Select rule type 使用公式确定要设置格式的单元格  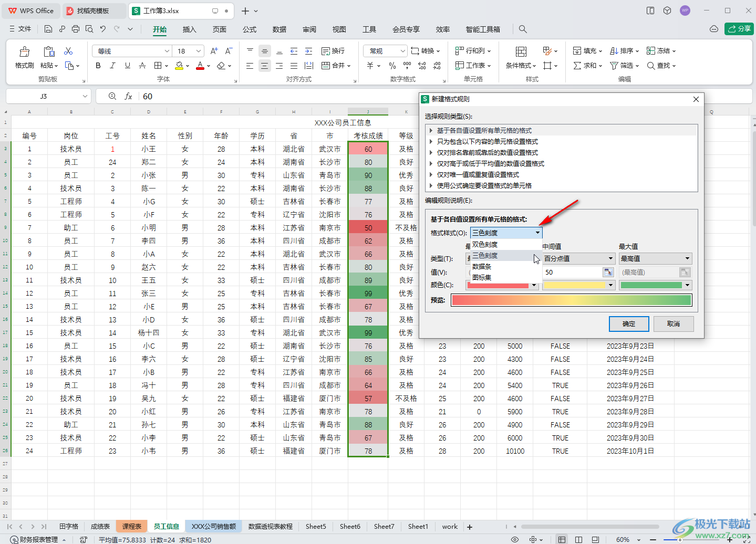point(484,185)
